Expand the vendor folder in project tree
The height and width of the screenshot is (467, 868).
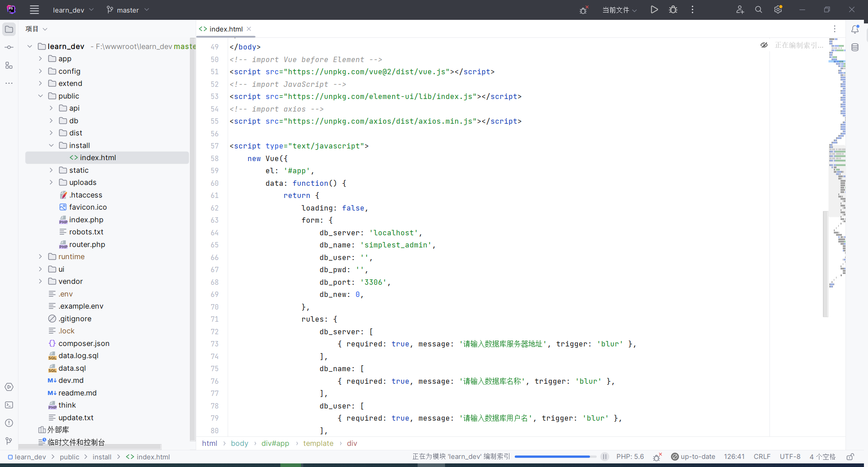click(40, 281)
